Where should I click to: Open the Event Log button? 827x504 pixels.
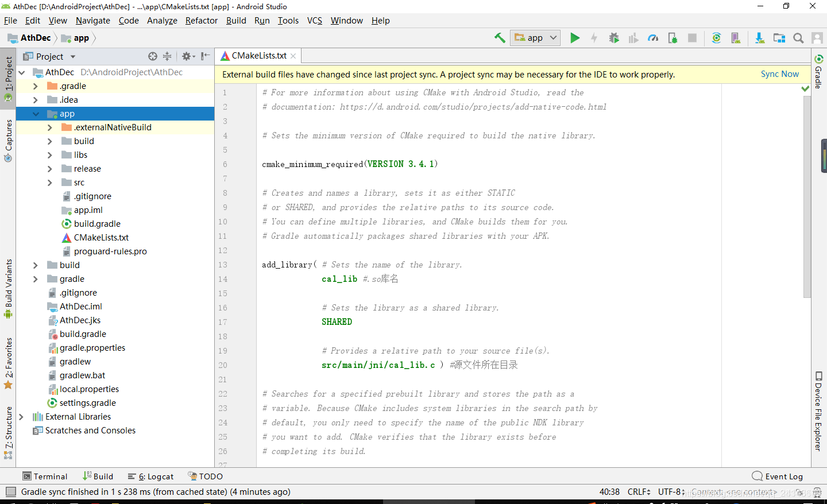(778, 476)
